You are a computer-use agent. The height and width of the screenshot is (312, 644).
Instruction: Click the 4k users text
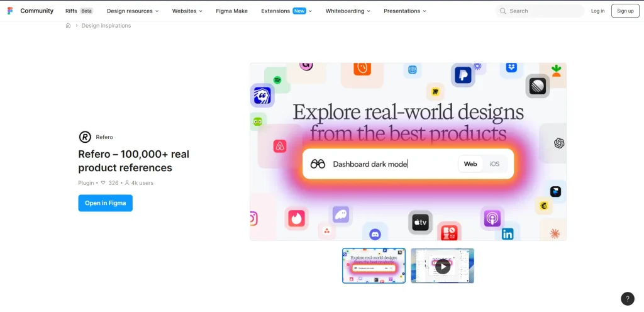(142, 183)
